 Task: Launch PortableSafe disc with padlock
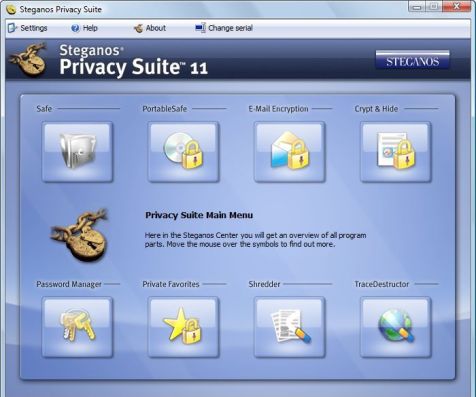tap(183, 152)
